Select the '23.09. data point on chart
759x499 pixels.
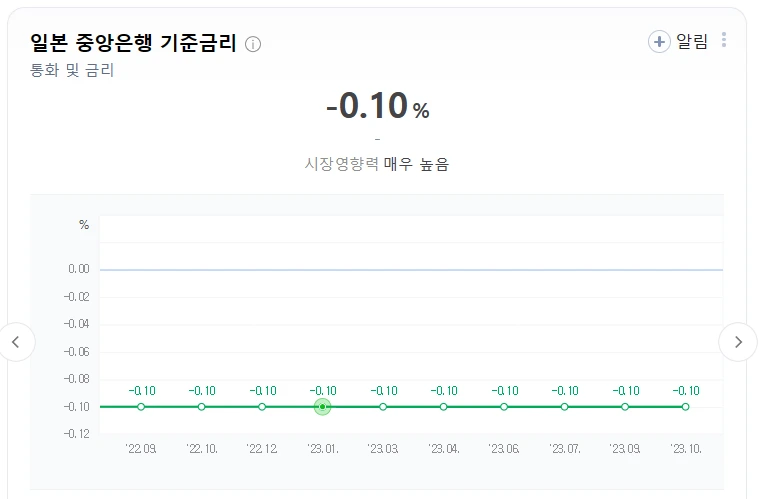pos(625,407)
